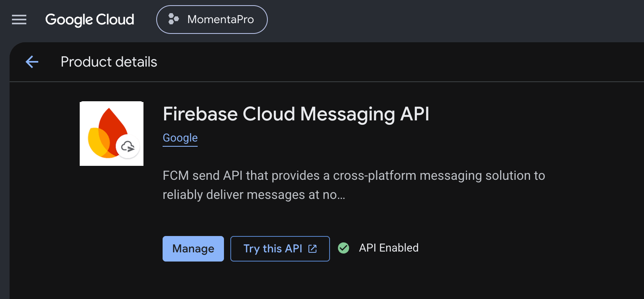Click the Try this API button
This screenshot has height=299, width=644.
[x=280, y=249]
